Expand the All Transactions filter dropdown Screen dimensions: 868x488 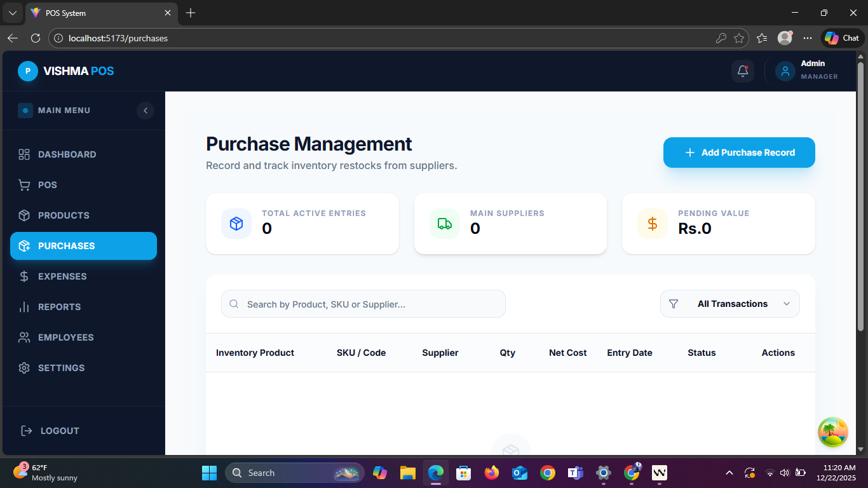point(730,304)
